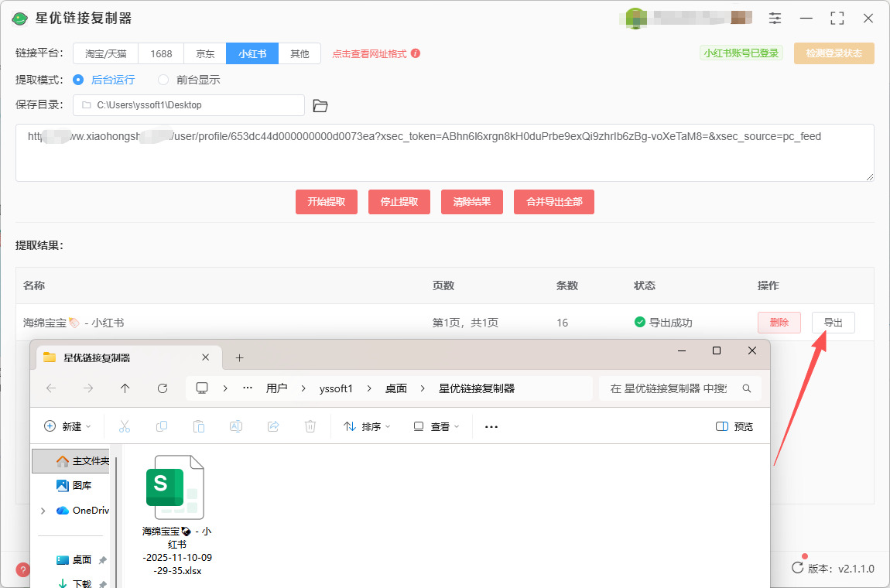Click the 海绵宝宝 - 小红书 result name
The height and width of the screenshot is (588, 890).
74,323
